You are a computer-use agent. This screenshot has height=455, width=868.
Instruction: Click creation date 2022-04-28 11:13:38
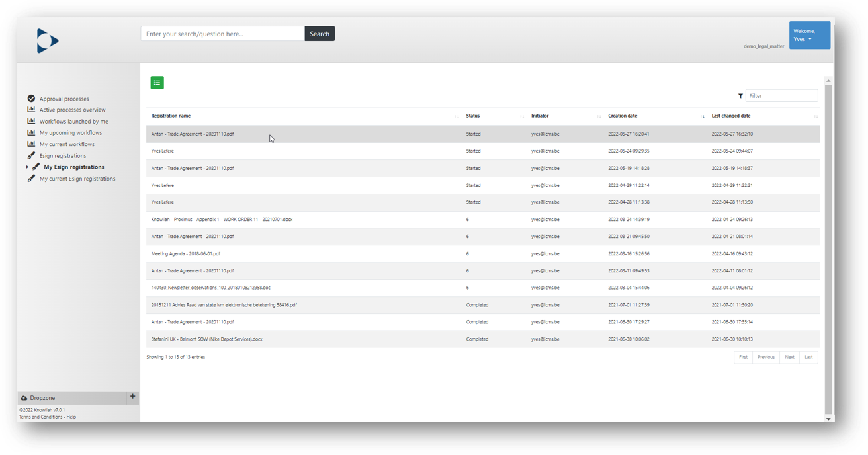point(629,202)
